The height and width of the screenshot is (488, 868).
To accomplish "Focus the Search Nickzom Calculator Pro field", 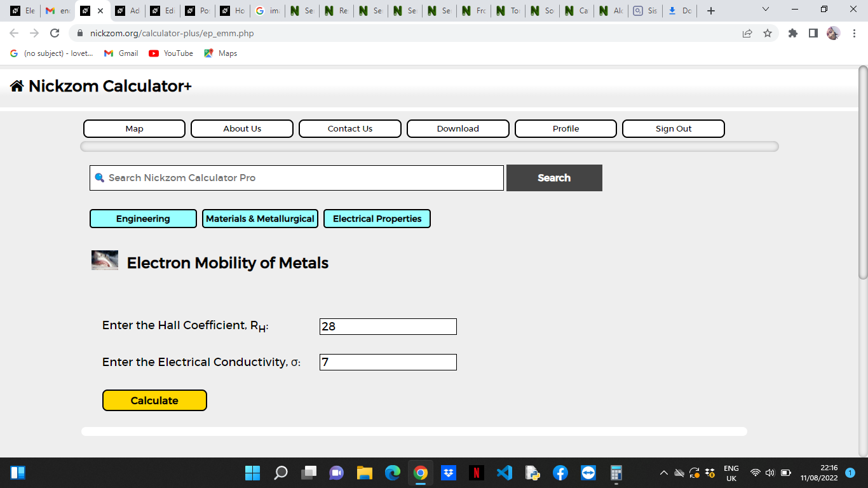I will pyautogui.click(x=297, y=178).
